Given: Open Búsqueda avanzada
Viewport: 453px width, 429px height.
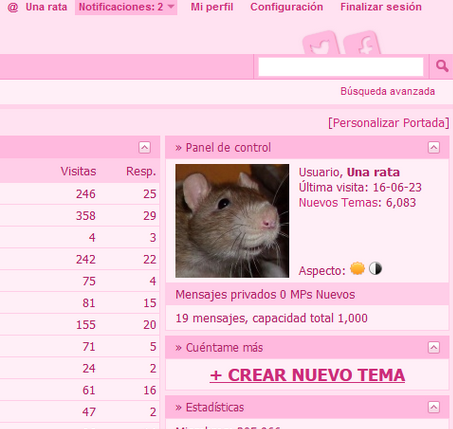Looking at the screenshot, I should point(388,91).
